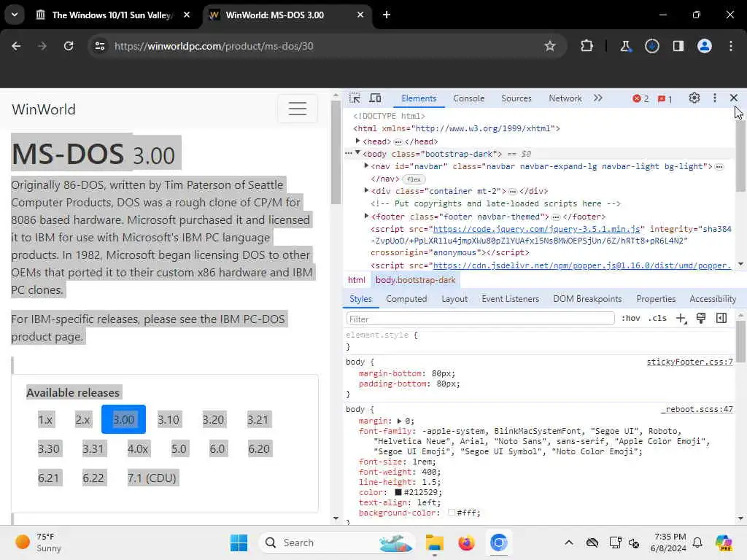Open File Explorer from the taskbar
Viewport: 747px width, 560px height.
(x=435, y=542)
